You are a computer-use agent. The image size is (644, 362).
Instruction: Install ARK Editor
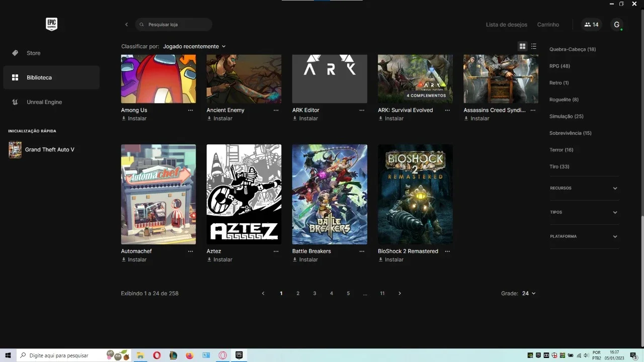(x=305, y=119)
